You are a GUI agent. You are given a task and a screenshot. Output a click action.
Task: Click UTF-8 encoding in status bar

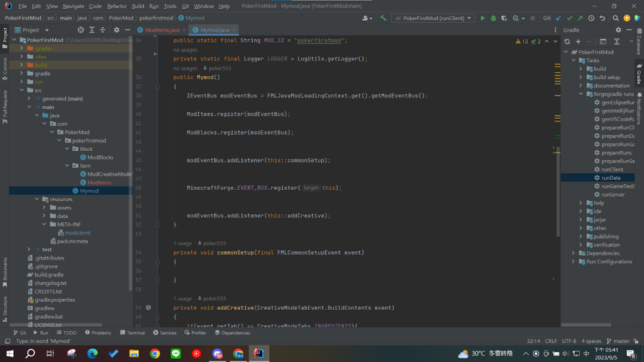tap(569, 341)
